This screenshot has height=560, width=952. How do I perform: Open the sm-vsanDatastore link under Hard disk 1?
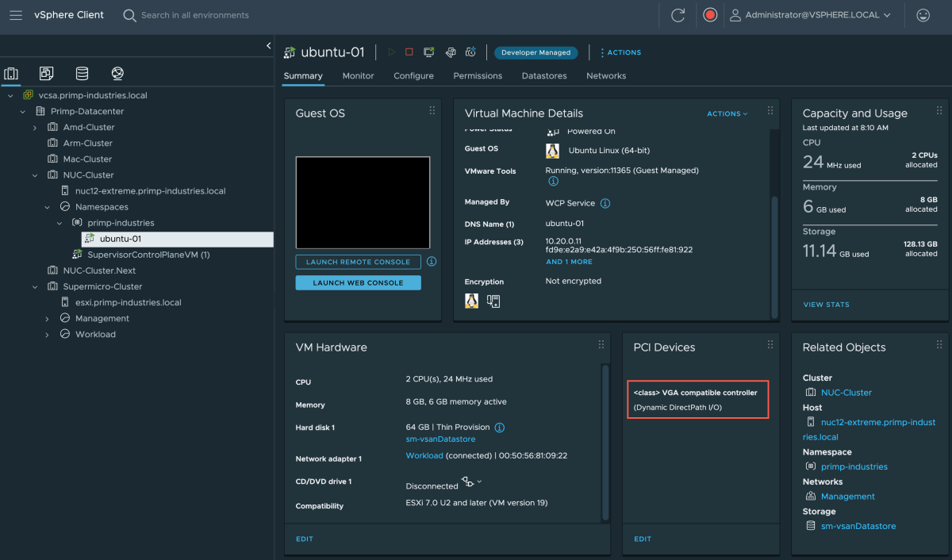point(440,439)
